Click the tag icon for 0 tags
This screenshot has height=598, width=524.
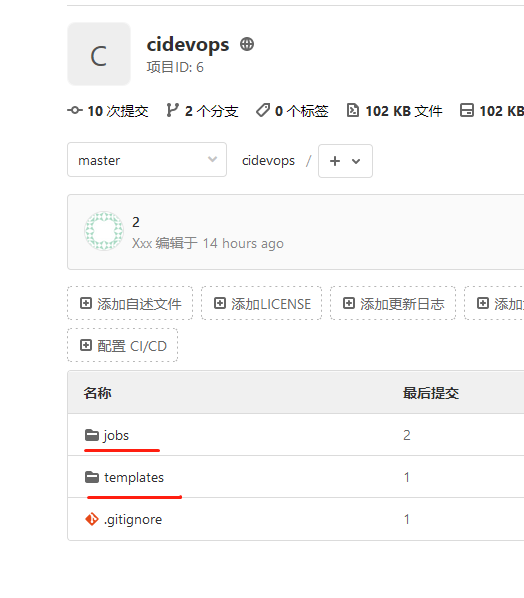pyautogui.click(x=263, y=111)
